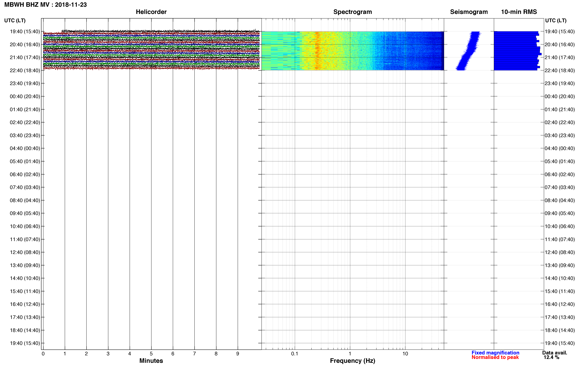
Task: Click the 10 frequency axis tick
Action: click(x=405, y=354)
